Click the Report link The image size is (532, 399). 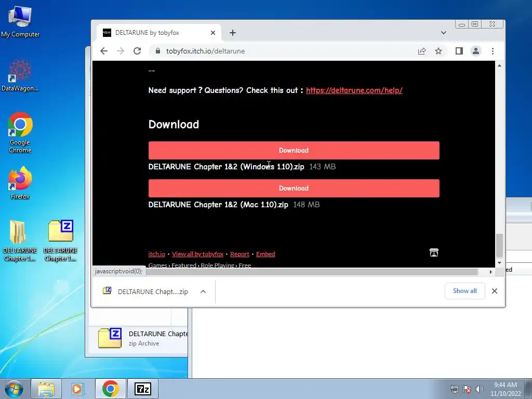pos(240,254)
